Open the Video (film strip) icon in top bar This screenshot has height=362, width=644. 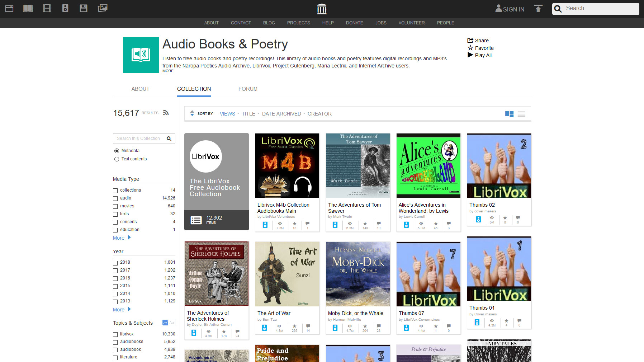(x=47, y=8)
